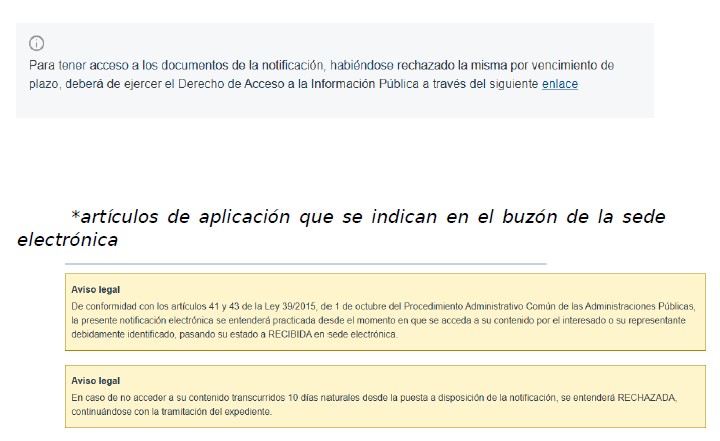Click the horizontal divider line below the heading
Viewport: 720px width, 441px height.
pos(305,264)
